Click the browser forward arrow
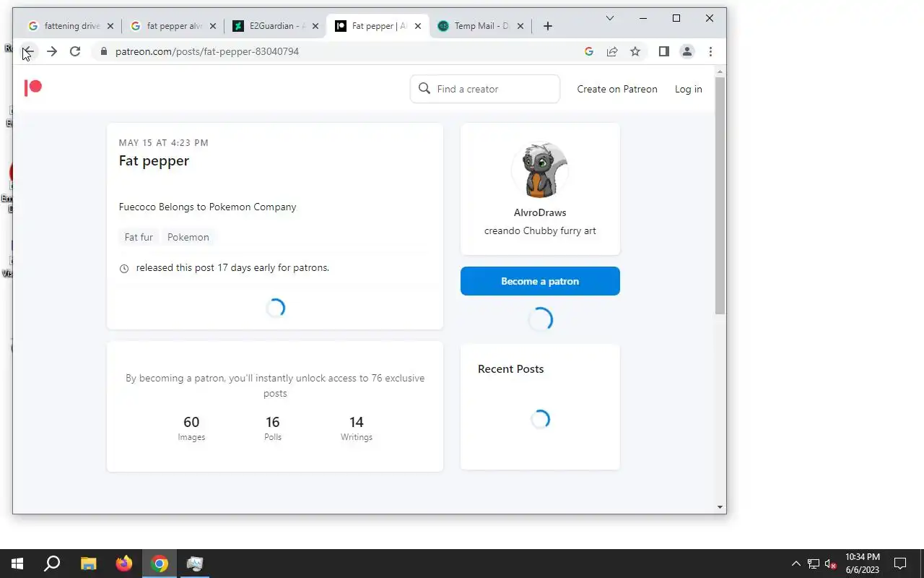The width and height of the screenshot is (924, 578). click(51, 51)
